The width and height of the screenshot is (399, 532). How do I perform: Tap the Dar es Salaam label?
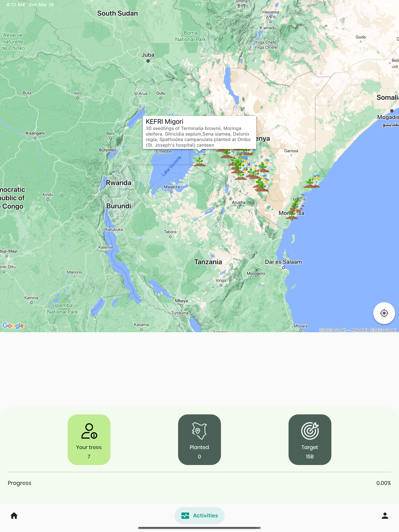click(283, 262)
